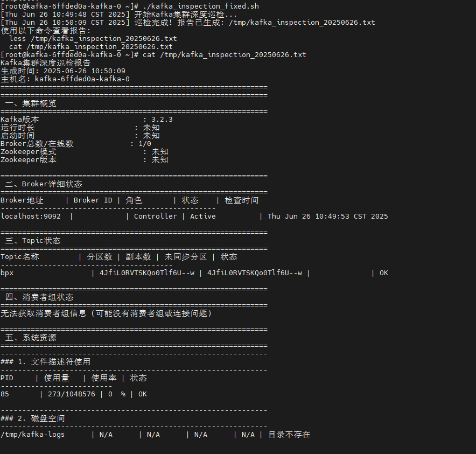Click the '检查时间' column header
This screenshot has width=476, height=454.
click(242, 200)
